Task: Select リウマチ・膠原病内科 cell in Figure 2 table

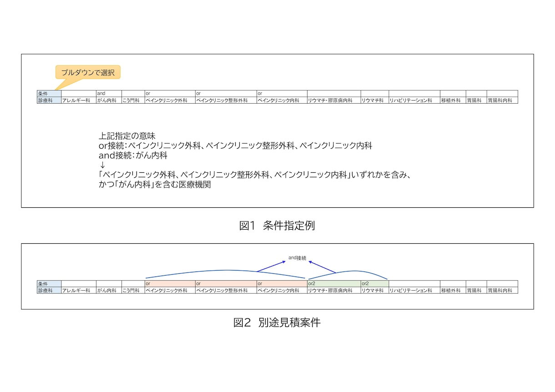Action: pos(334,290)
